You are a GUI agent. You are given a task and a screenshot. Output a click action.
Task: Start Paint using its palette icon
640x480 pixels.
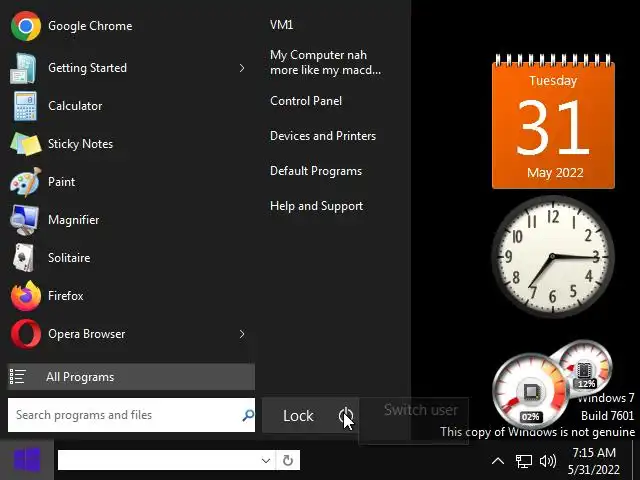click(x=25, y=182)
